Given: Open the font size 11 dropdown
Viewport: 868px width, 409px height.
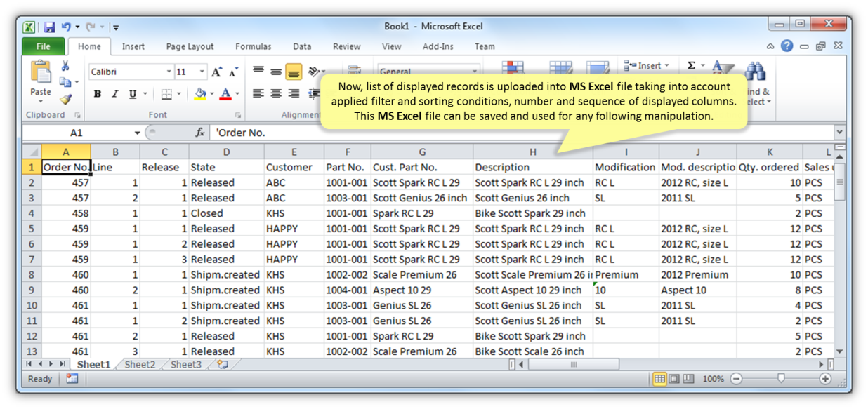Looking at the screenshot, I should pyautogui.click(x=202, y=72).
